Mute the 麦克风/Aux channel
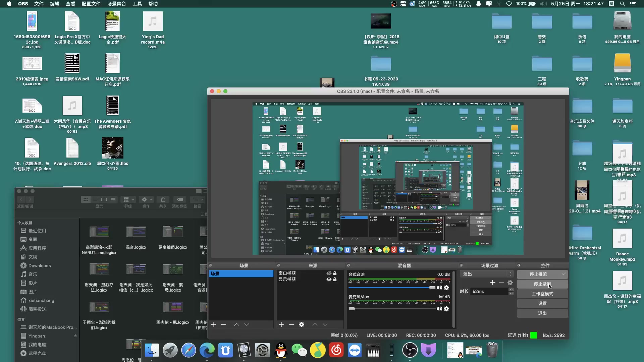The image size is (644, 362). [x=439, y=309]
